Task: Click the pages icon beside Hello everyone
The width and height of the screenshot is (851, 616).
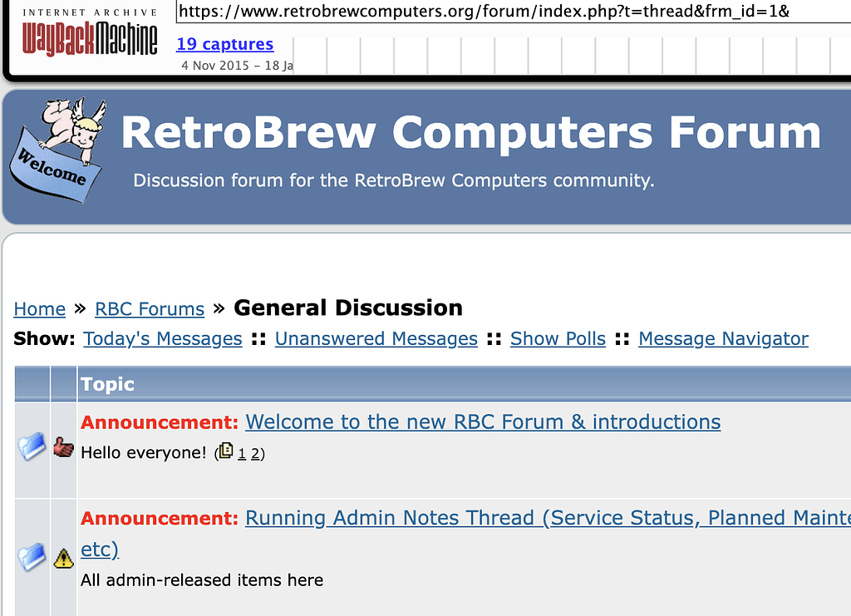Action: [x=226, y=451]
